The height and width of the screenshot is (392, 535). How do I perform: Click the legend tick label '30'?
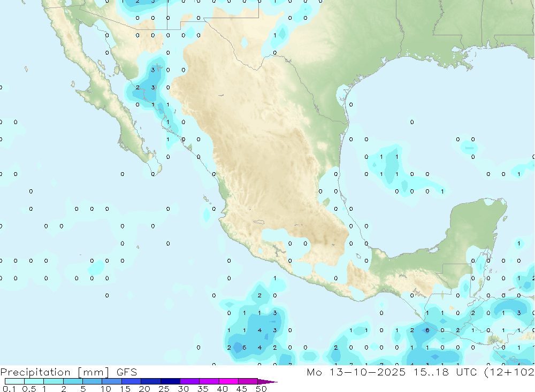[x=184, y=389]
